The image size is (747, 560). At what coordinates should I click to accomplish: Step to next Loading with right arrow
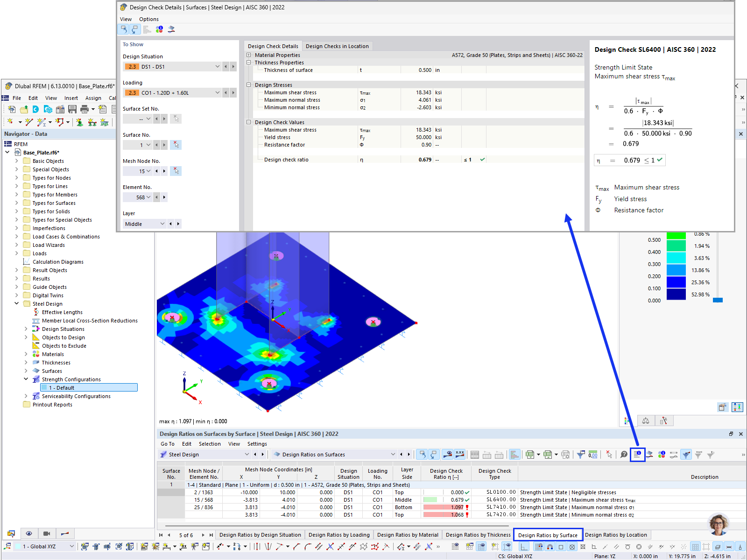point(233,93)
